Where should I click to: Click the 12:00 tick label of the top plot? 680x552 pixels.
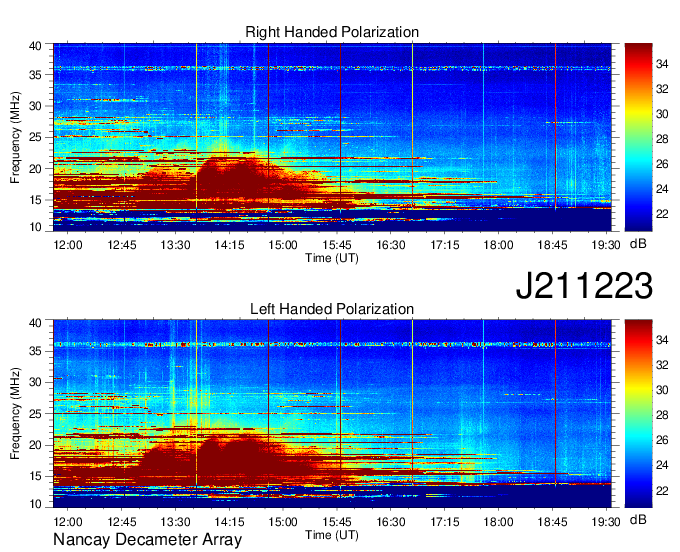click(68, 245)
